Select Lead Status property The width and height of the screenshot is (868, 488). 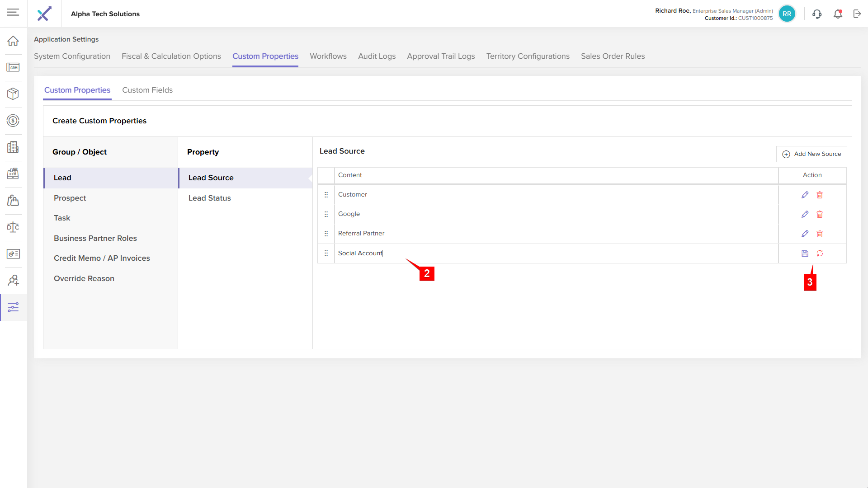(x=209, y=198)
